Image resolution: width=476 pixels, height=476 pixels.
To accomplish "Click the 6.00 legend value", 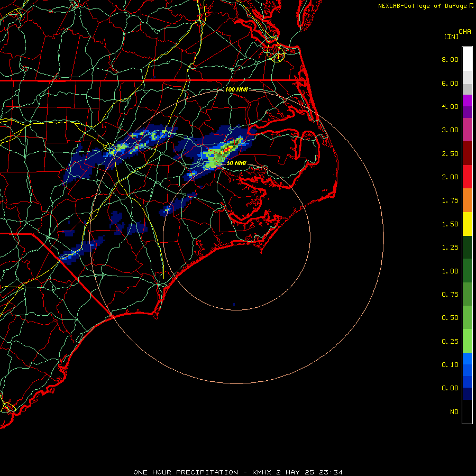I will [x=450, y=83].
